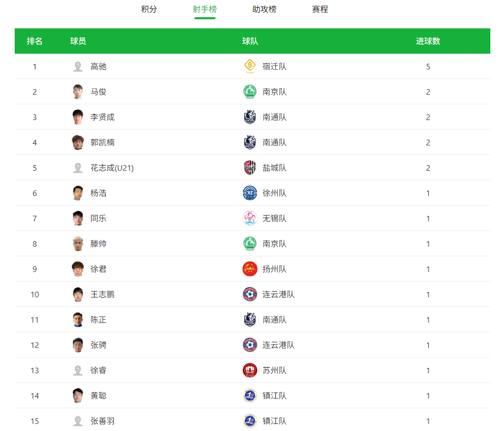504x431 pixels.
Task: Click the 苏州队 red badge logo
Action: 250,370
